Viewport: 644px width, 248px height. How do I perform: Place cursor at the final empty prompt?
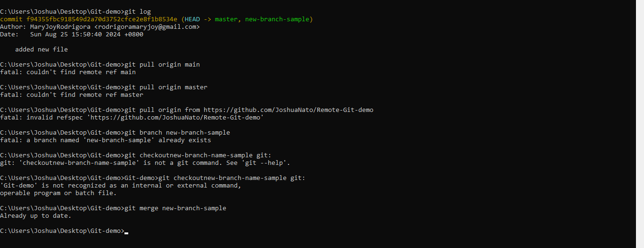[126, 231]
